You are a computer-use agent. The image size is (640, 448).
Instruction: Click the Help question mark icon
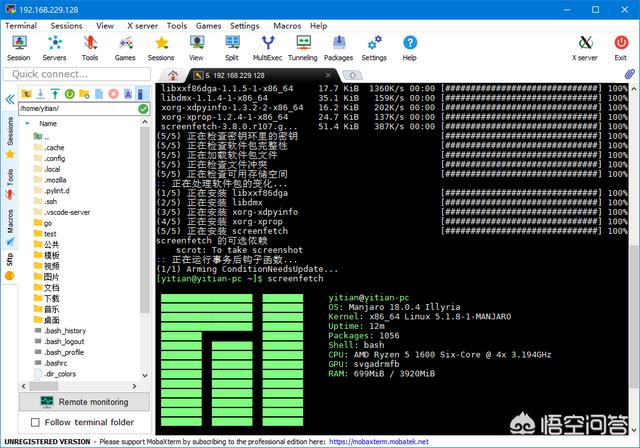pyautogui.click(x=410, y=48)
